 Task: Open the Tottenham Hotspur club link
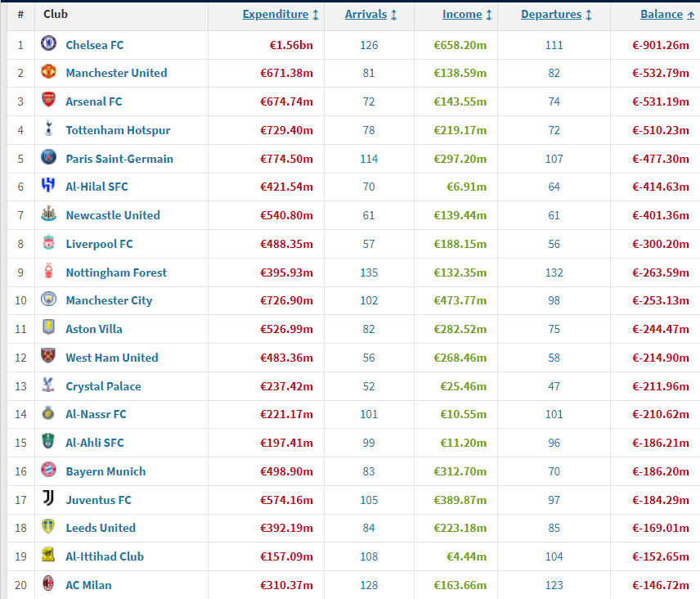119,130
